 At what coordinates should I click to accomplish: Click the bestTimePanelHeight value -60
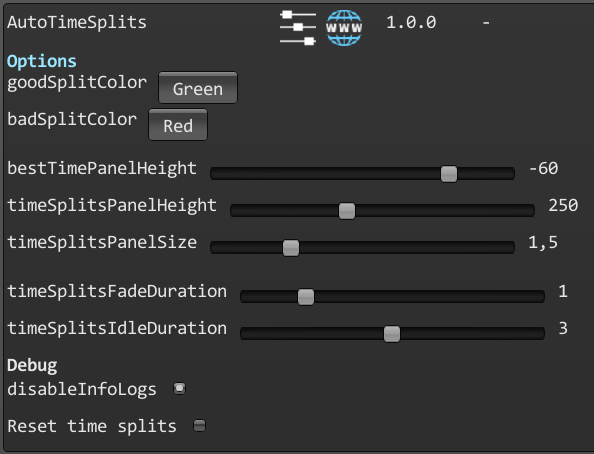[x=543, y=168]
